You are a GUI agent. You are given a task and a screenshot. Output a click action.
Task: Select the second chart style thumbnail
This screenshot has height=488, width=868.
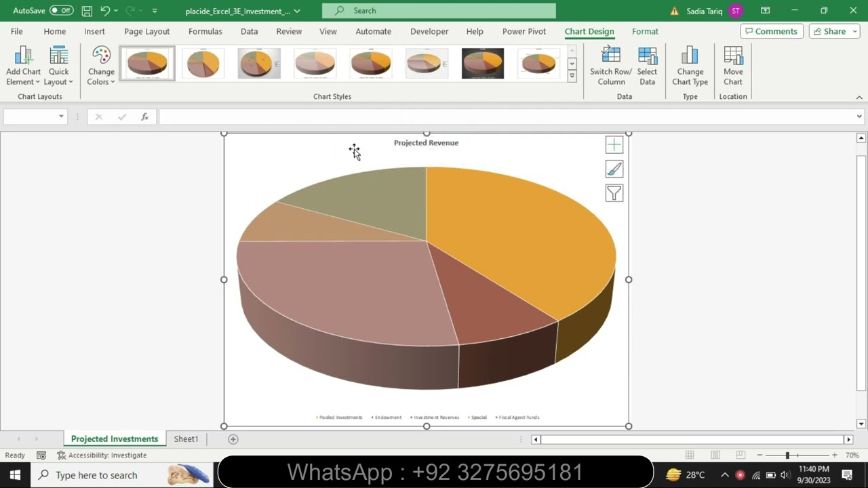point(203,63)
